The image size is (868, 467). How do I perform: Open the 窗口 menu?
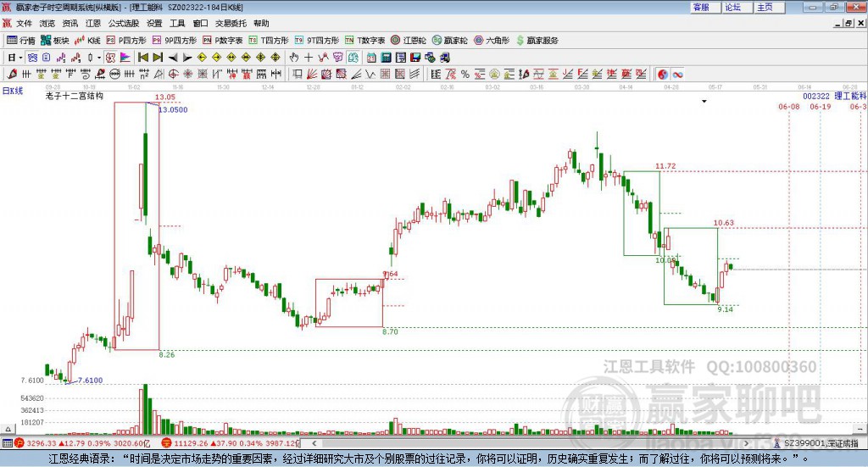pyautogui.click(x=200, y=23)
